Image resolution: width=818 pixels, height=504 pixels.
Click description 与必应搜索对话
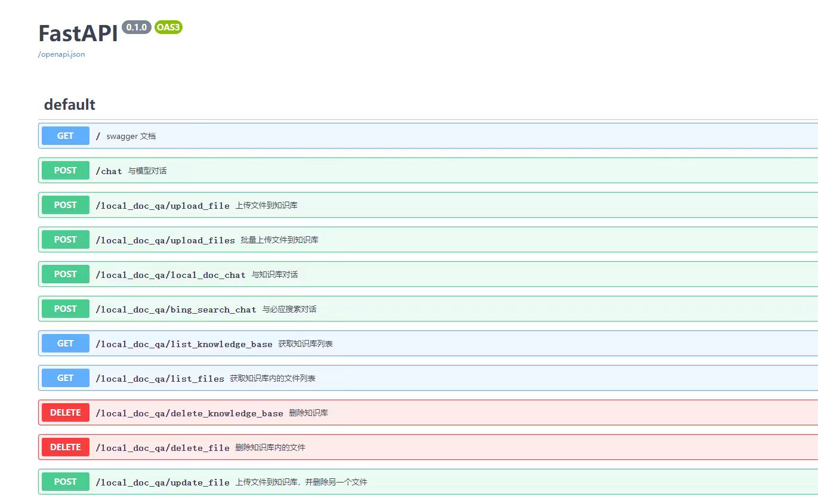click(289, 309)
